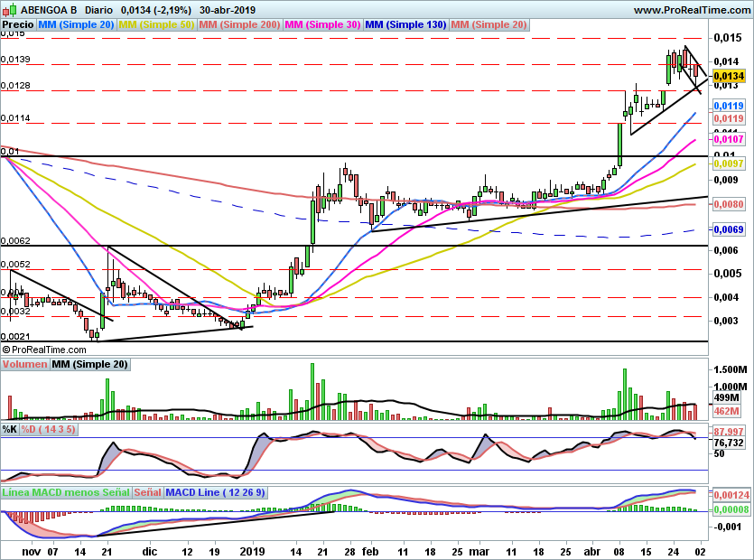754x560 pixels.
Task: Click the yellow 0,0134 current price tag
Action: coord(729,76)
